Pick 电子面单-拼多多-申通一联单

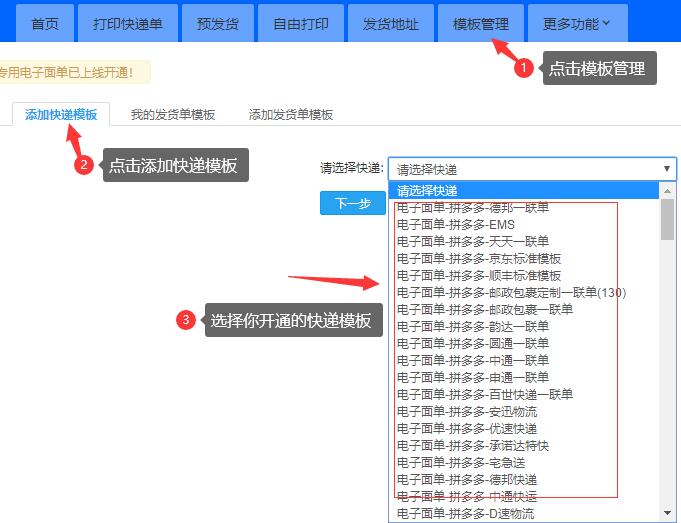[523, 377]
